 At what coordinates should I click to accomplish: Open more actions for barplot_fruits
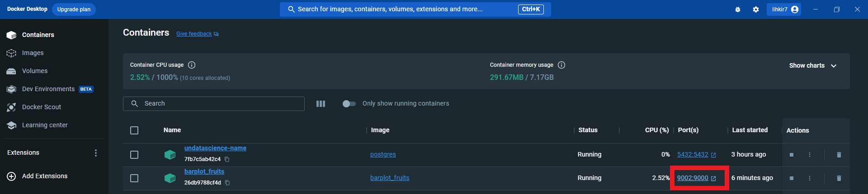click(810, 178)
